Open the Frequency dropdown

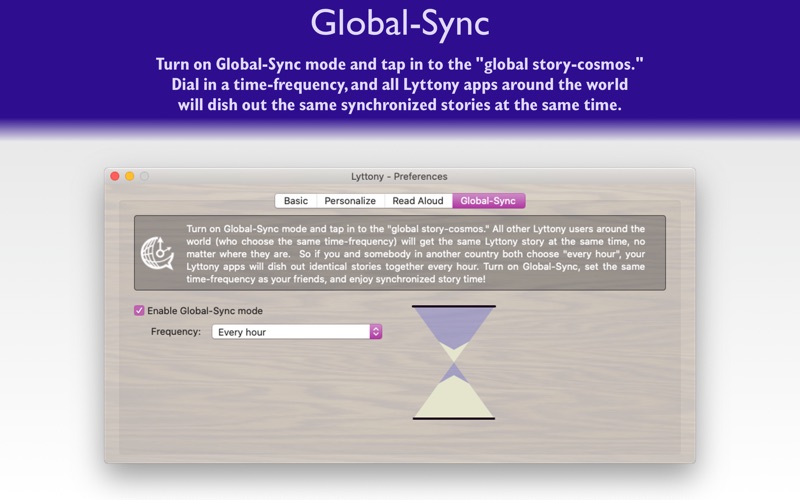click(297, 332)
